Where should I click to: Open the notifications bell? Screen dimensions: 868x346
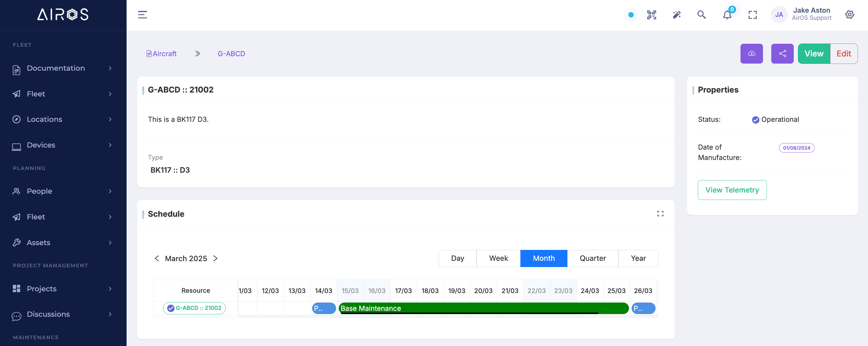(x=727, y=15)
